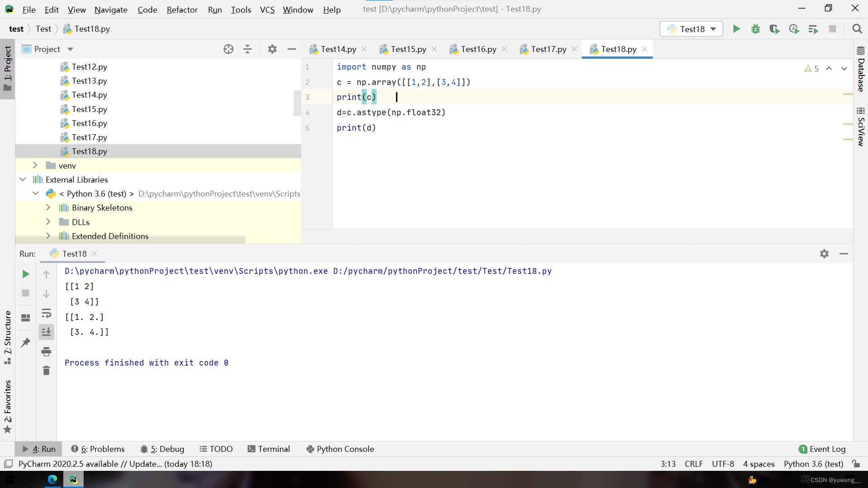Toggle scroll to end in console
Image resolution: width=868 pixels, height=488 pixels.
click(46, 332)
